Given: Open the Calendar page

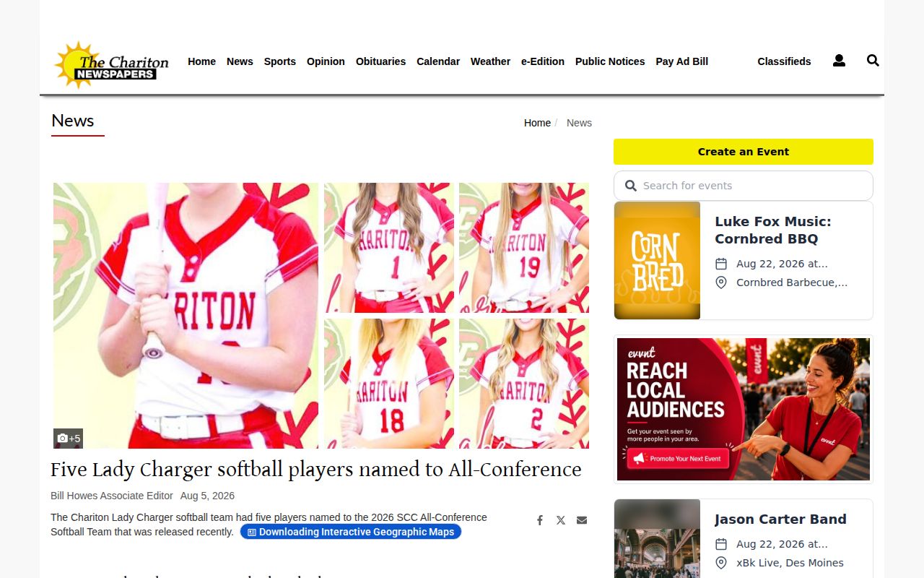Looking at the screenshot, I should pos(438,61).
